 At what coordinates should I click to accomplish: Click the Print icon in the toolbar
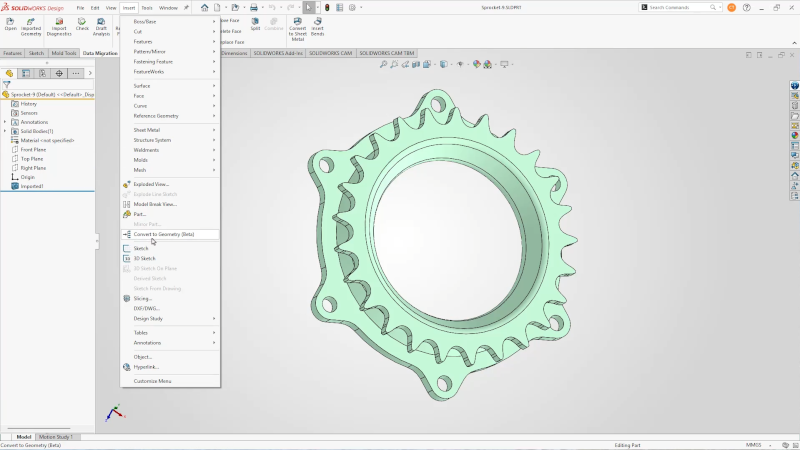254,7
